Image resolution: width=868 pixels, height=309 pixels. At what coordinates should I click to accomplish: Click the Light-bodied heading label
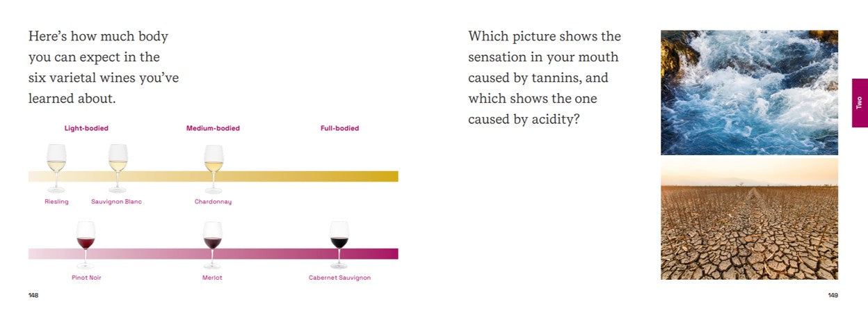click(86, 128)
